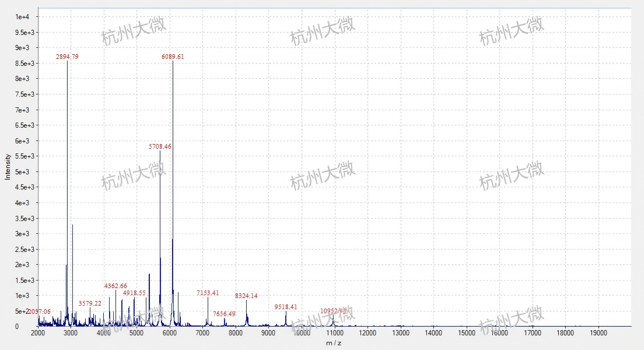
Task: Click the 7153.41 peak label
Action: (208, 293)
